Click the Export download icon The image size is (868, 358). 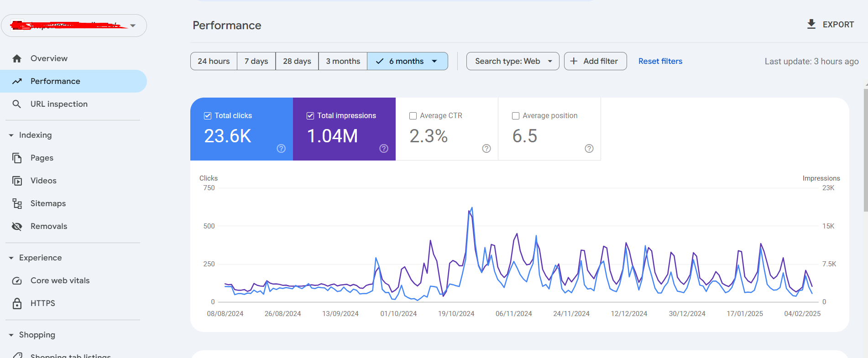pos(811,24)
